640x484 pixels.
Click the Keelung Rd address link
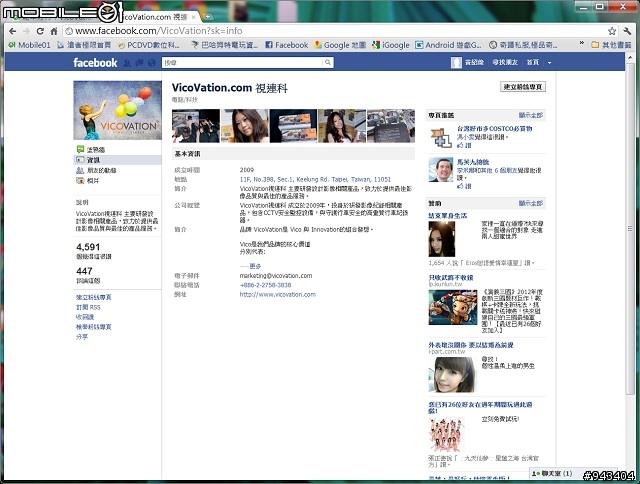point(315,179)
